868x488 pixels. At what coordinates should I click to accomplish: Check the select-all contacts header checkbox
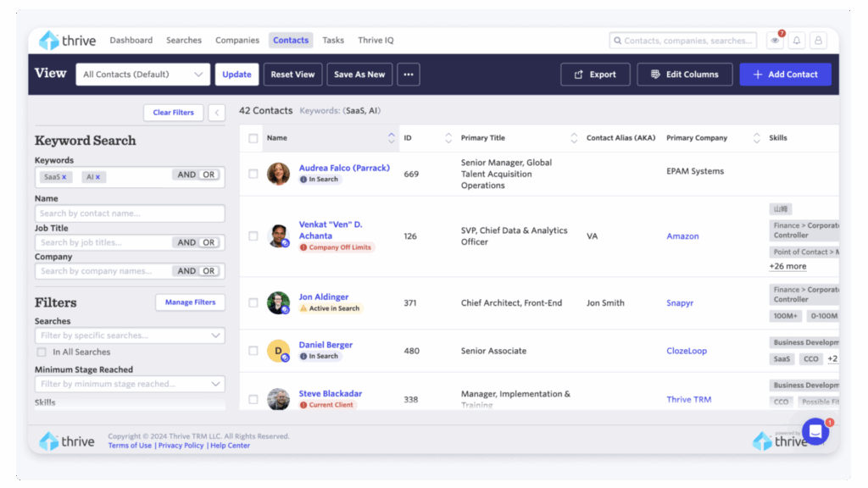(x=253, y=138)
